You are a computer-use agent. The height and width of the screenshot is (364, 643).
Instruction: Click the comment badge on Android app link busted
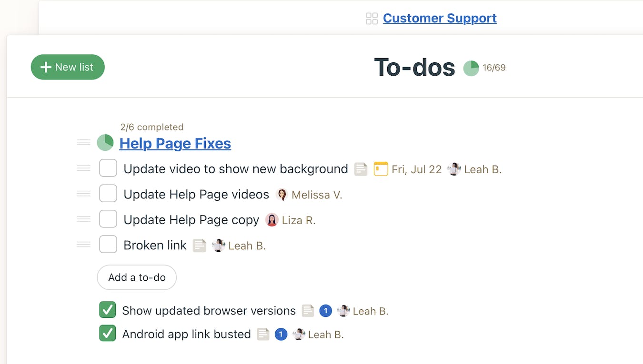coord(281,334)
